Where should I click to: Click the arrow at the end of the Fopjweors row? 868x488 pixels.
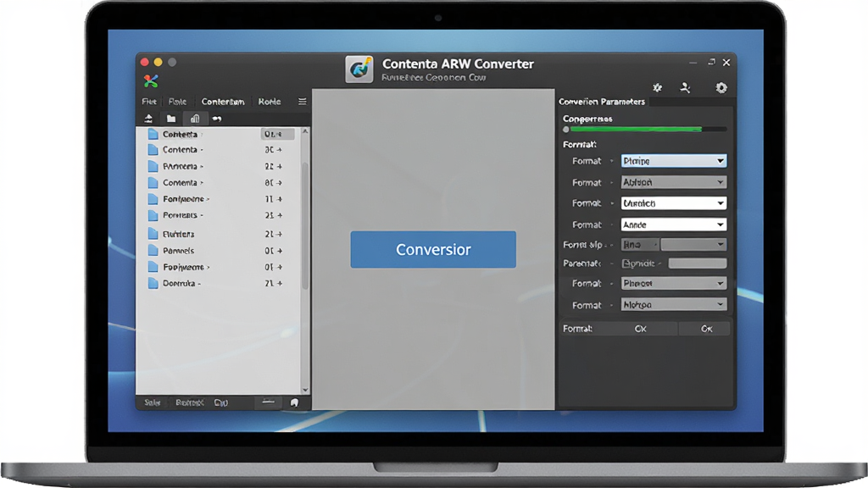click(x=280, y=267)
